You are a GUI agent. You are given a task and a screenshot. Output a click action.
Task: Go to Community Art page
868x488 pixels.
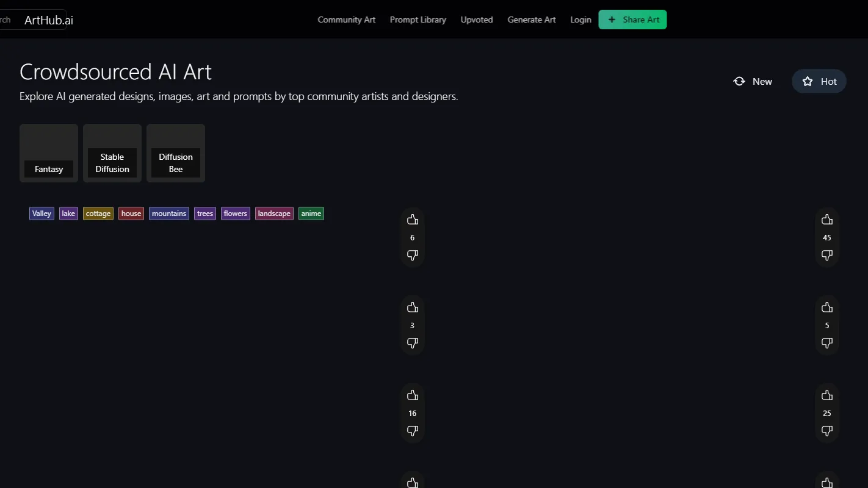[346, 19]
